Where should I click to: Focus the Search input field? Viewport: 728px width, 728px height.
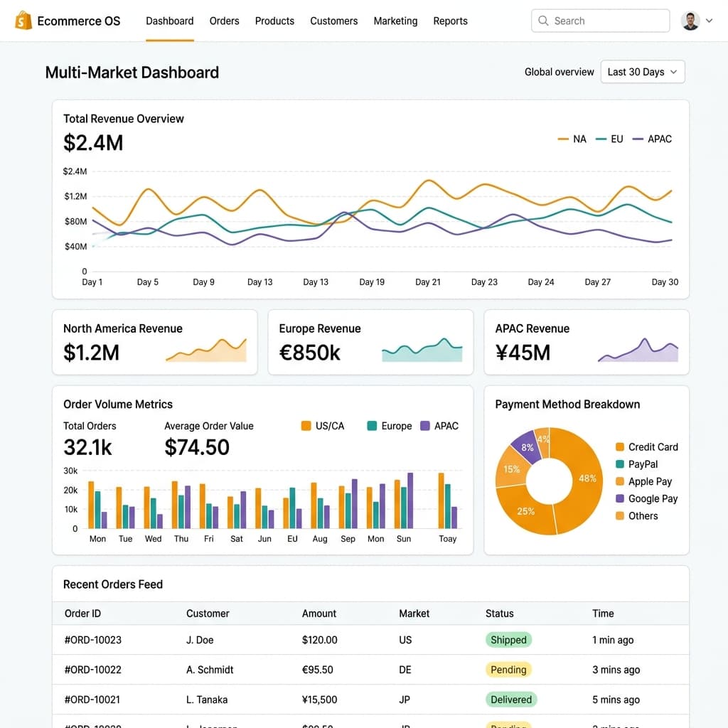600,21
